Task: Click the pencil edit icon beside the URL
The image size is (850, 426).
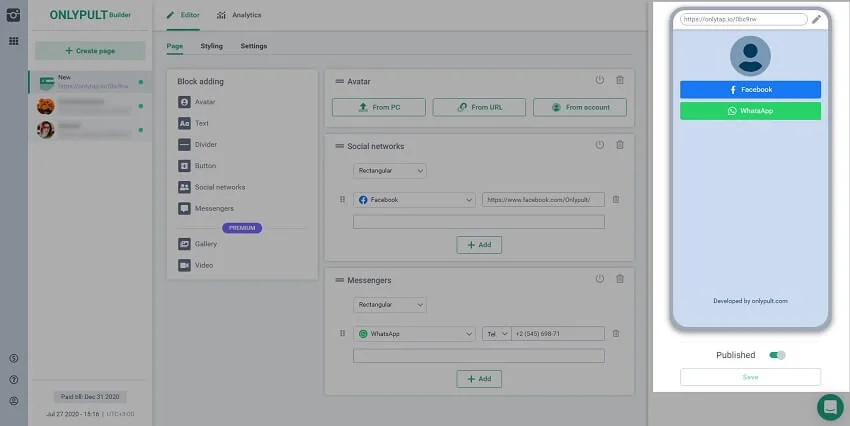Action: click(817, 19)
